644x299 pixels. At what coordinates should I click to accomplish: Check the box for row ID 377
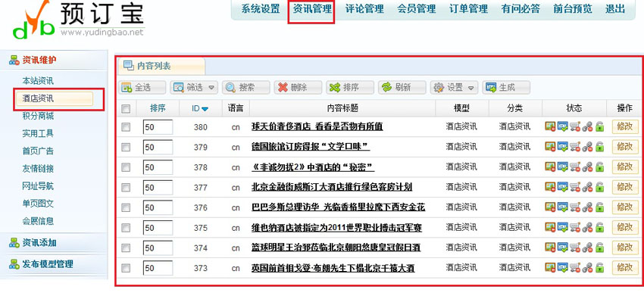pos(126,187)
